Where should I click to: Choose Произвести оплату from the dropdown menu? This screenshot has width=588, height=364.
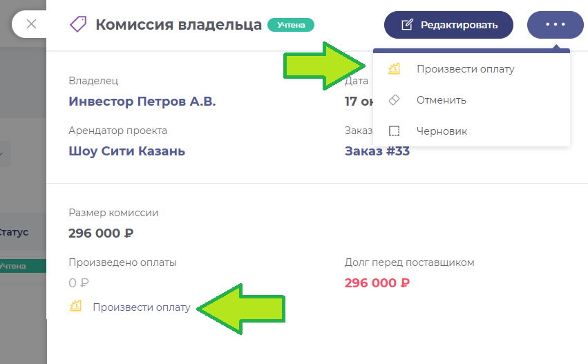(465, 69)
